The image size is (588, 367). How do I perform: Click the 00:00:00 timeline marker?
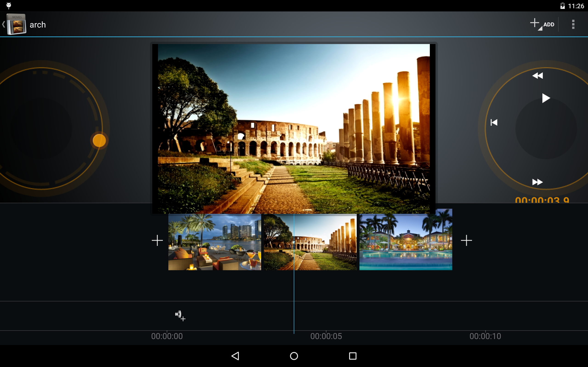[x=167, y=336]
